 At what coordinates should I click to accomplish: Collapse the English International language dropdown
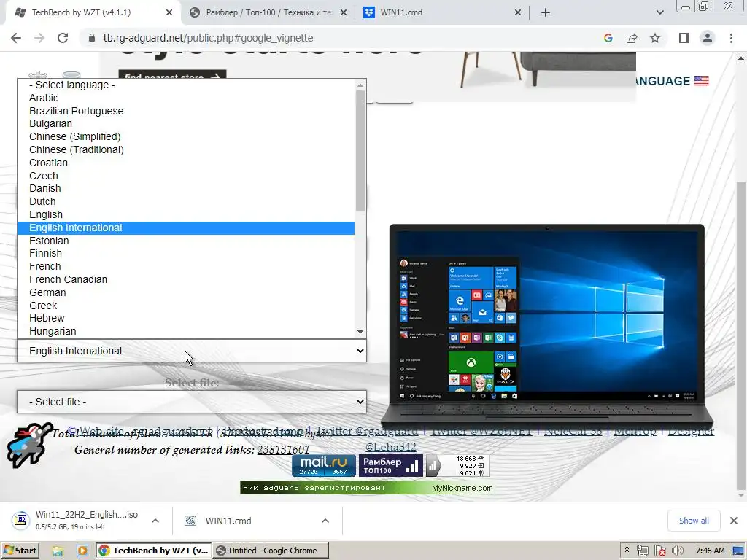(x=192, y=351)
